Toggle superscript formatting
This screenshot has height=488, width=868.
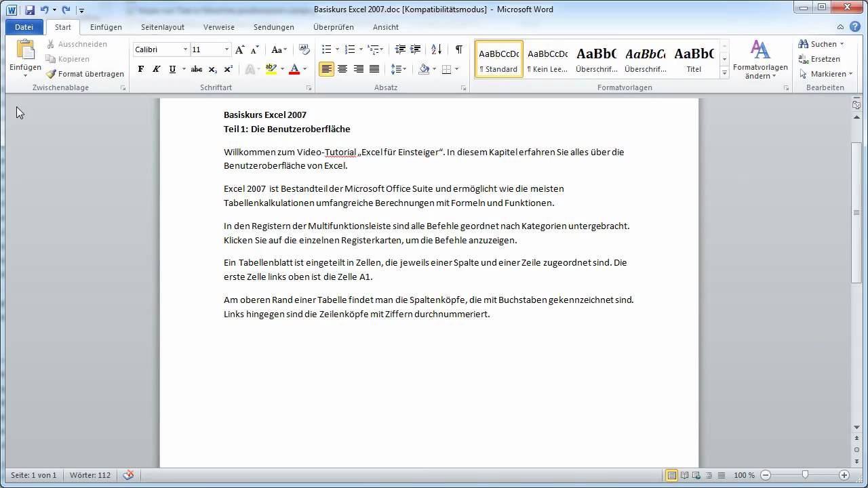[229, 69]
